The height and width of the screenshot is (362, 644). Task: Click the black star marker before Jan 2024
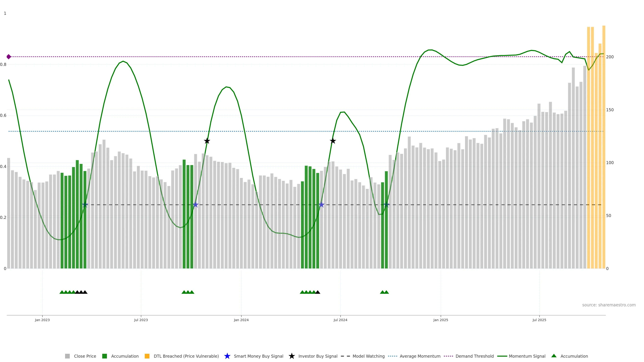coord(207,141)
